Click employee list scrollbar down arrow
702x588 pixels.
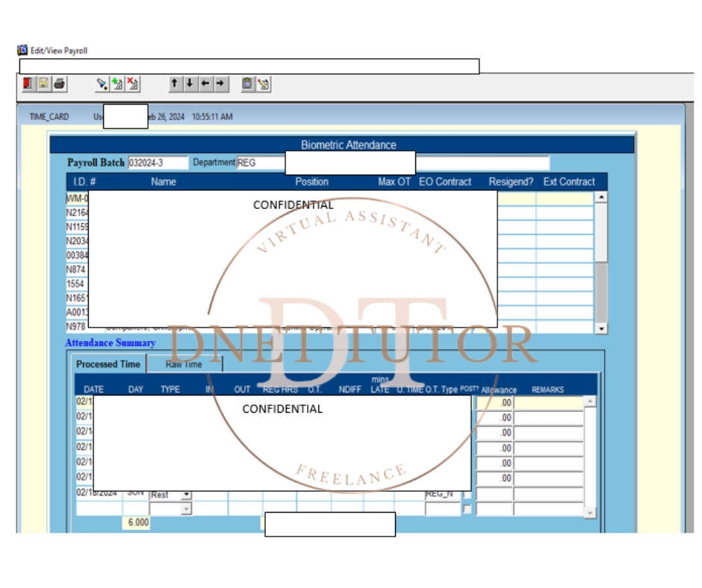coord(601,328)
